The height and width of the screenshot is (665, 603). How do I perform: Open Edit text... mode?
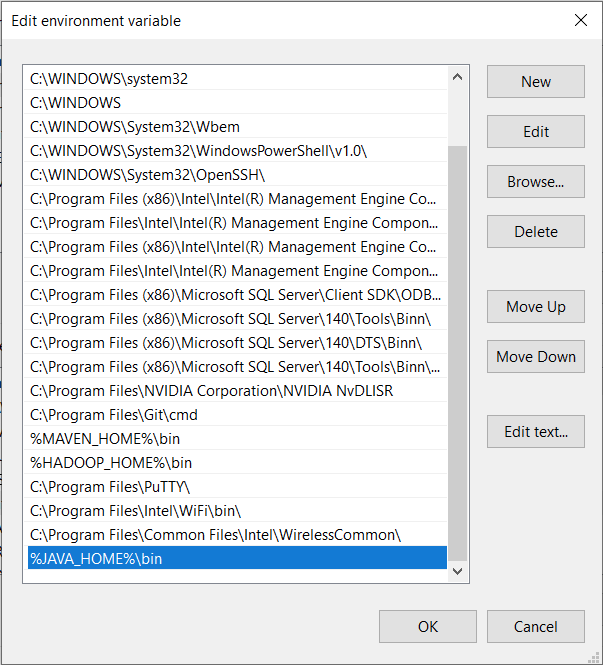click(535, 432)
